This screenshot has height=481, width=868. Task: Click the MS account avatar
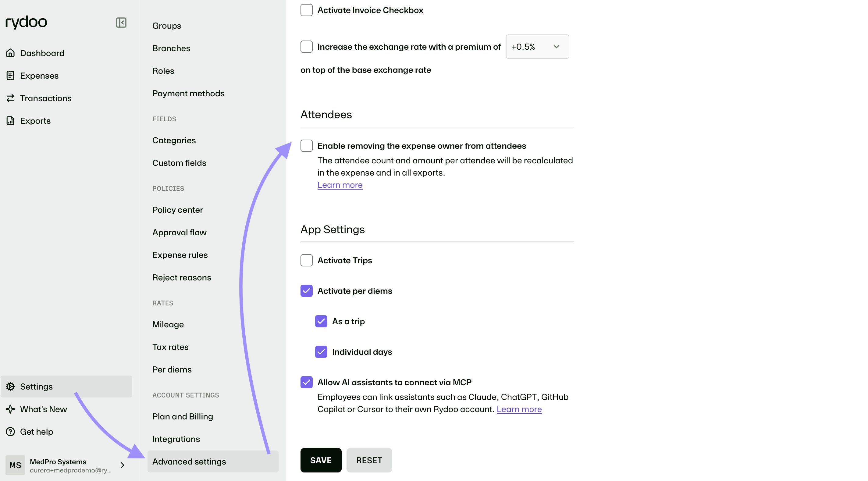click(15, 465)
